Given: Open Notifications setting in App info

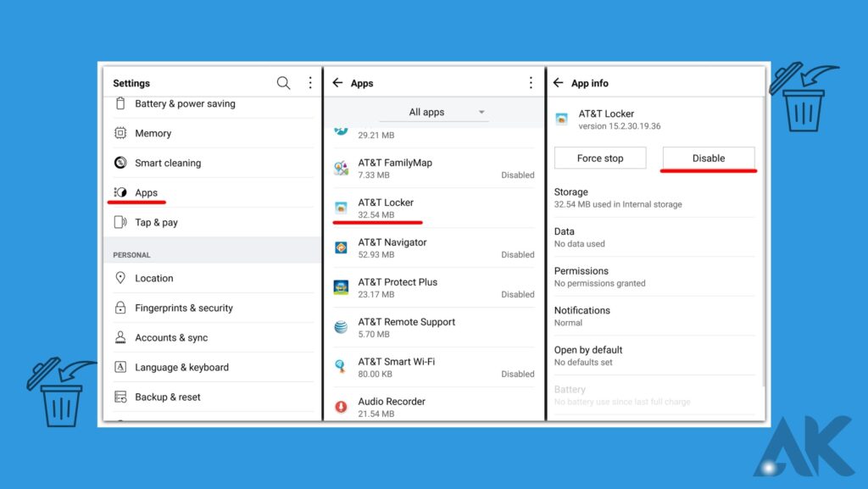Looking at the screenshot, I should tap(654, 316).
